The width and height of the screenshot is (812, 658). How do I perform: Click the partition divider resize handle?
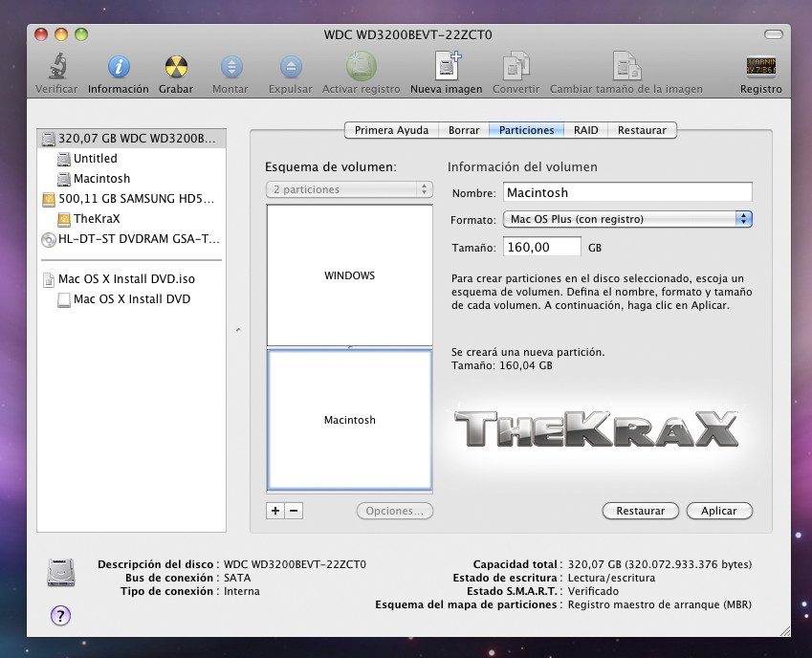click(x=350, y=347)
